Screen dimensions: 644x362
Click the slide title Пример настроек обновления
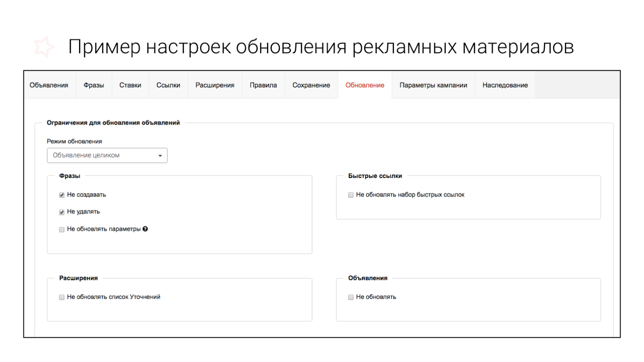pyautogui.click(x=207, y=47)
